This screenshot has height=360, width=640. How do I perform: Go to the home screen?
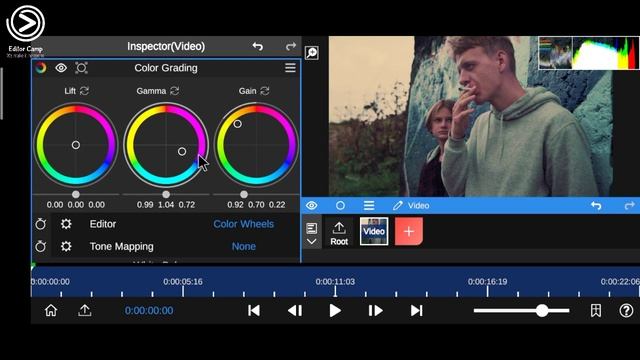click(x=51, y=311)
